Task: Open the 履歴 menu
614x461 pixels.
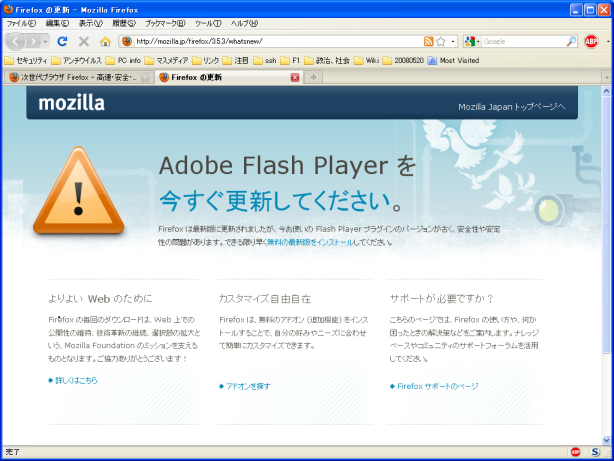Action: 124,24
